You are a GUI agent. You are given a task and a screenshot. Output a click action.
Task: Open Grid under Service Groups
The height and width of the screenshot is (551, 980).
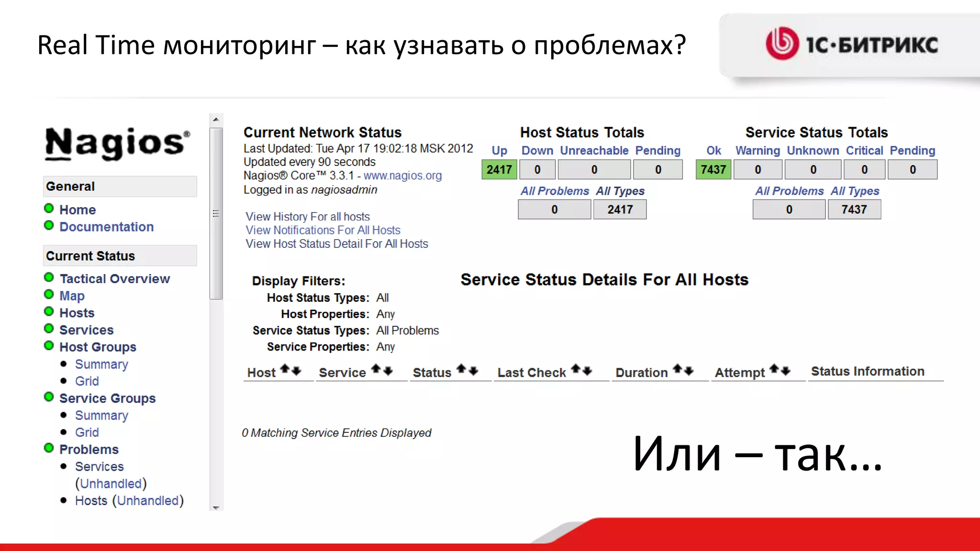pos(87,432)
